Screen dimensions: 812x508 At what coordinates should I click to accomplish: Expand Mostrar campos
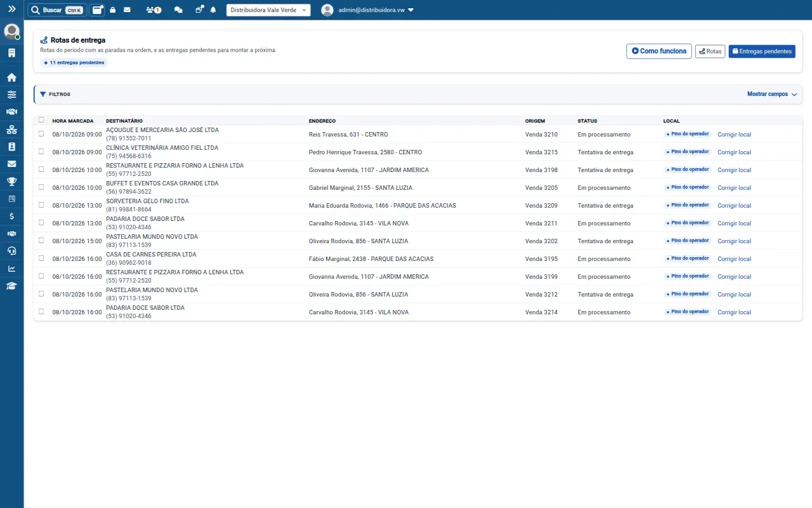tap(772, 94)
